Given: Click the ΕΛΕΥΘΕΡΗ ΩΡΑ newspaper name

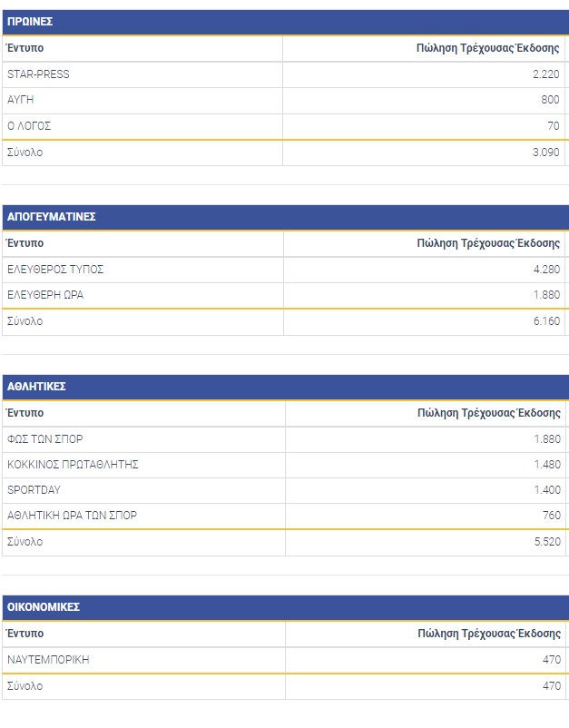Looking at the screenshot, I should coord(45,295).
